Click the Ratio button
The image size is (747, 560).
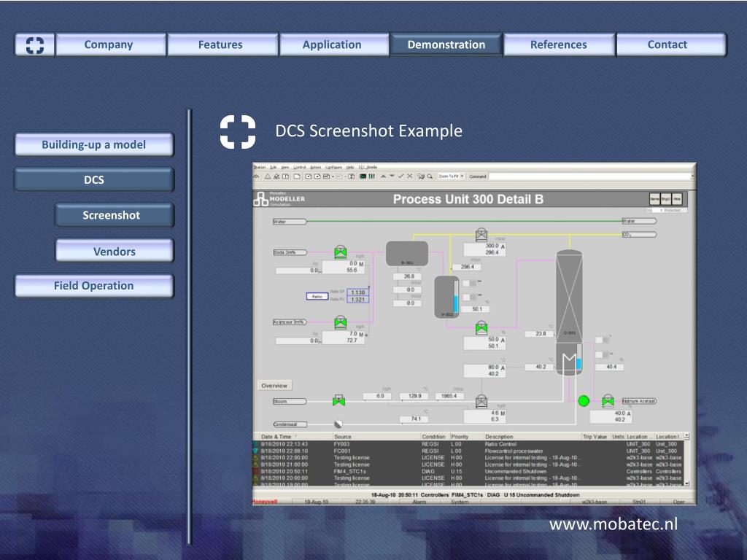tap(317, 296)
